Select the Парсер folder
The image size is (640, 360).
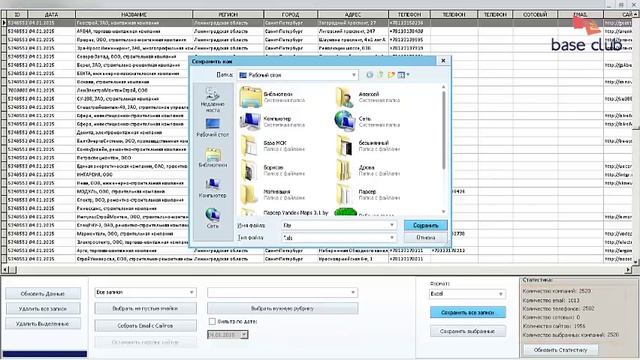pos(367,194)
